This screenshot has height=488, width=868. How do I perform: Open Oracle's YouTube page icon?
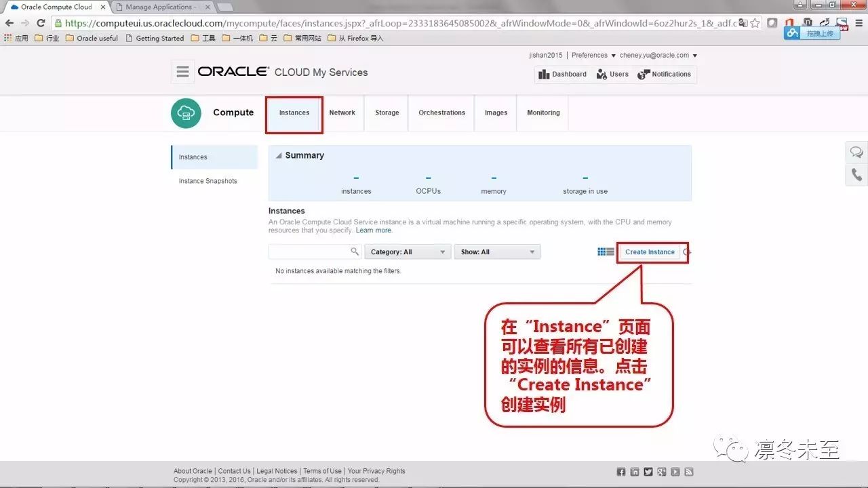click(x=675, y=472)
